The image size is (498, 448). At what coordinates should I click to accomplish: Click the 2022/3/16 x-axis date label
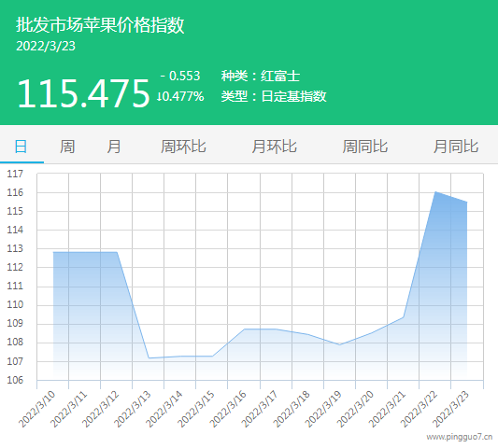click(x=228, y=410)
